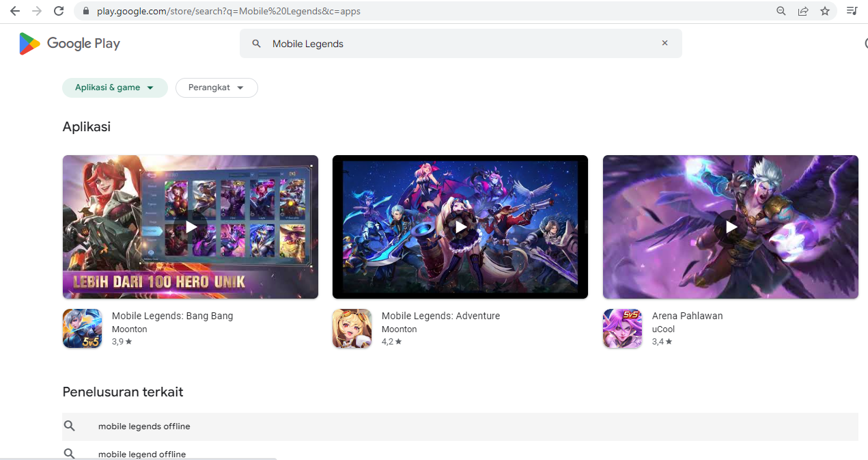Click search icon beside mobile legend offline

pos(69,453)
